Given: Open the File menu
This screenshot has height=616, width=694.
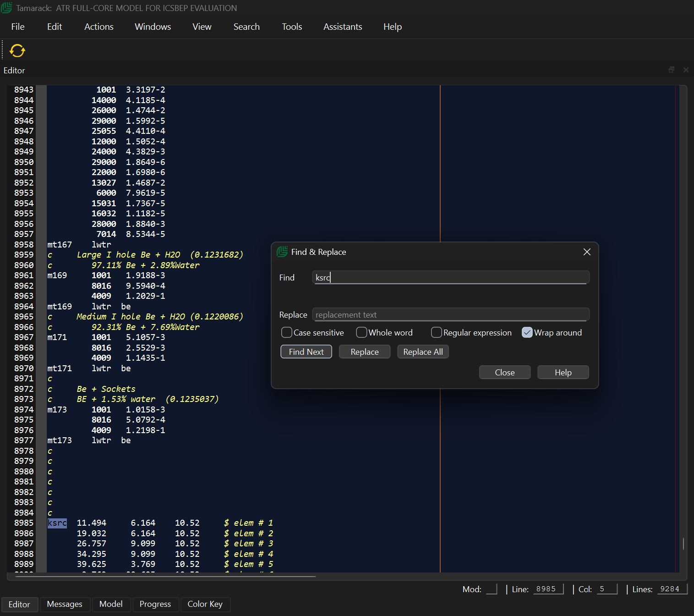Looking at the screenshot, I should (x=18, y=27).
